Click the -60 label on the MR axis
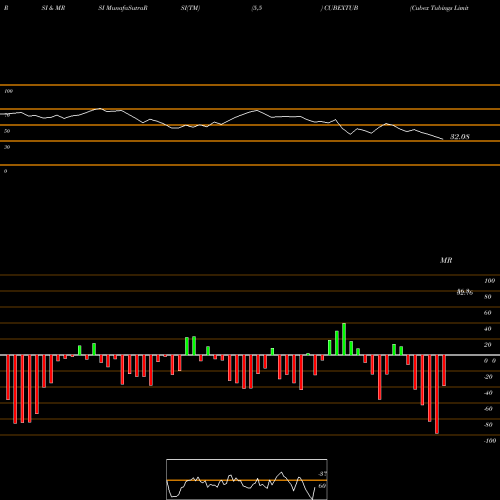This screenshot has height=500, width=500. coord(488,409)
